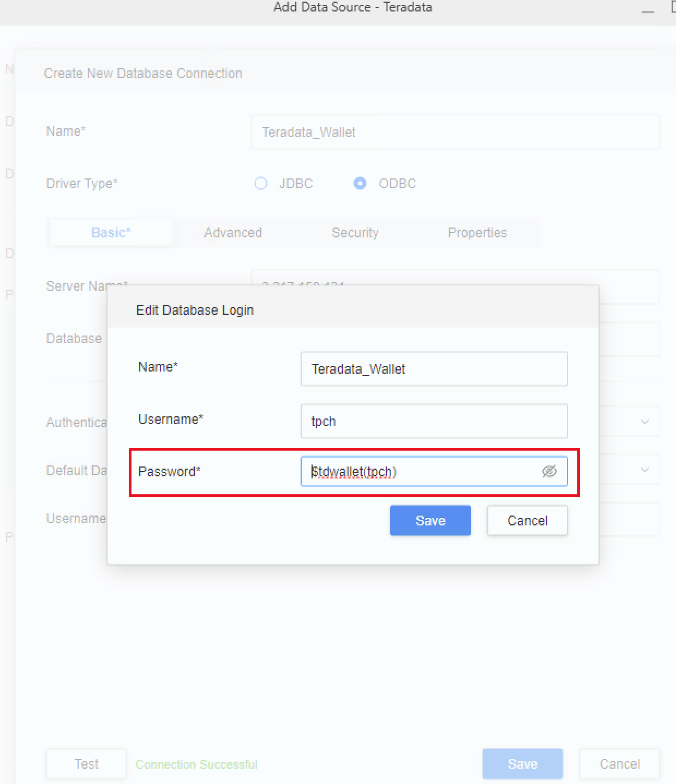676x784 pixels.
Task: Click the Username field containing tpch
Action: pyautogui.click(x=433, y=421)
